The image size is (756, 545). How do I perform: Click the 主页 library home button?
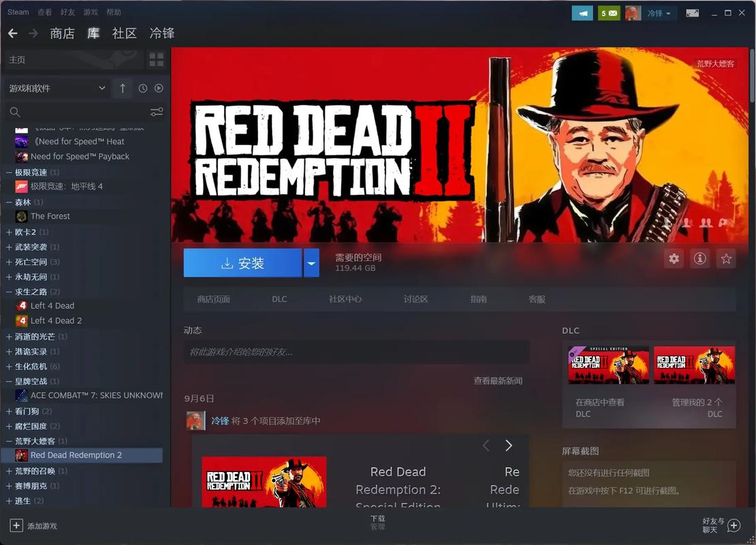tap(72, 60)
